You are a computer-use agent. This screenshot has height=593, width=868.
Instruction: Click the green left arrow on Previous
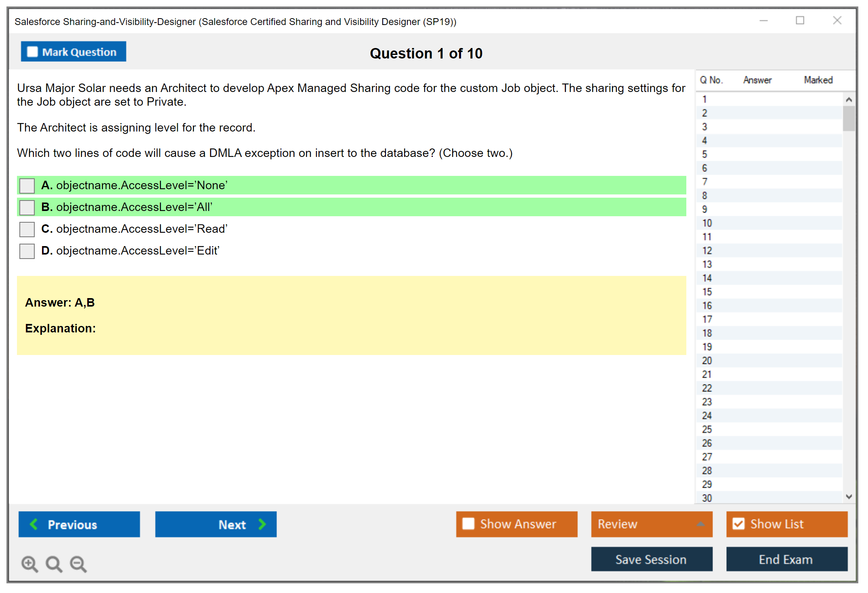(x=34, y=524)
